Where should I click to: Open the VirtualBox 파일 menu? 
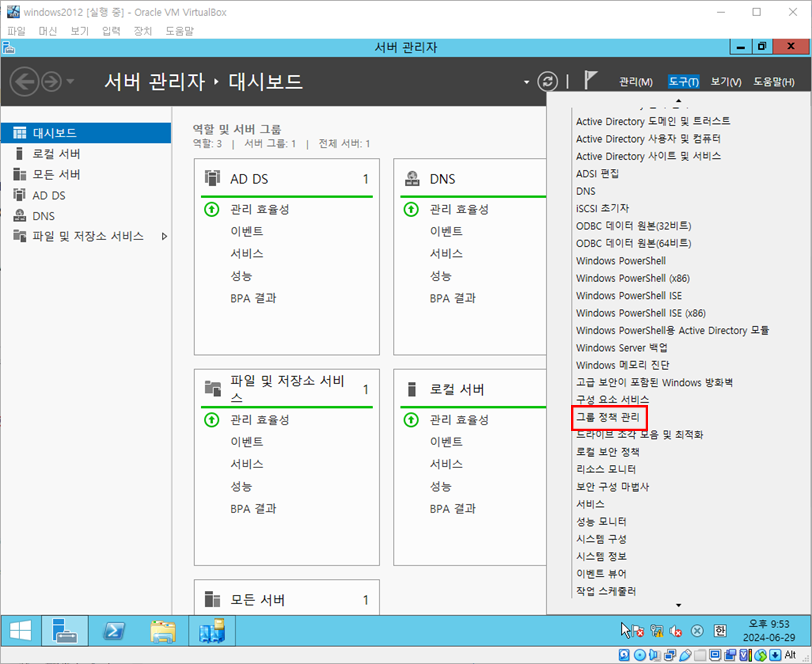[16, 31]
